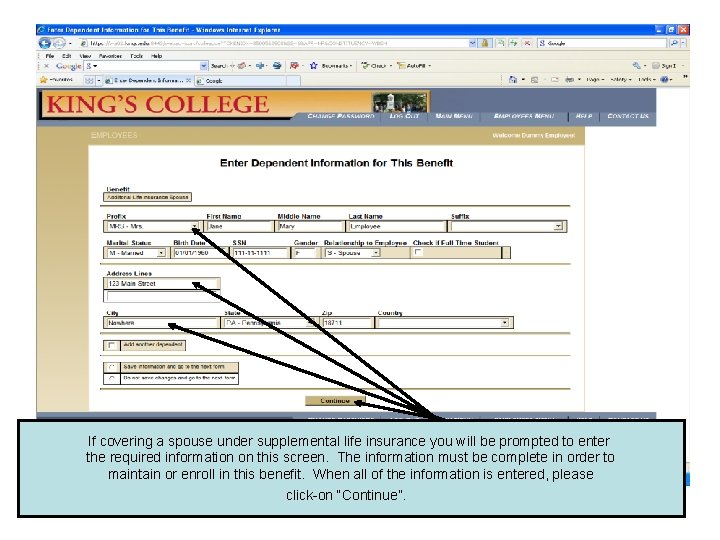Click the King's College banner campus photo

point(399,101)
